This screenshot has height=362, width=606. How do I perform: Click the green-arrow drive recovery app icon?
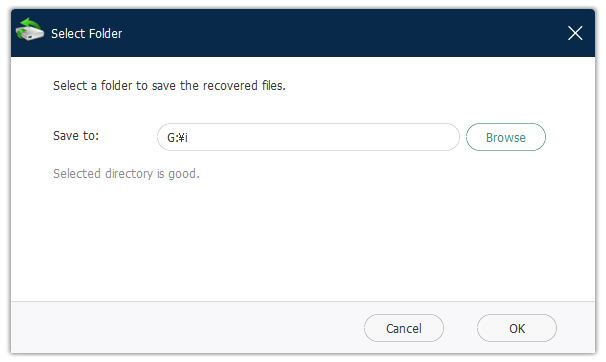pos(30,29)
